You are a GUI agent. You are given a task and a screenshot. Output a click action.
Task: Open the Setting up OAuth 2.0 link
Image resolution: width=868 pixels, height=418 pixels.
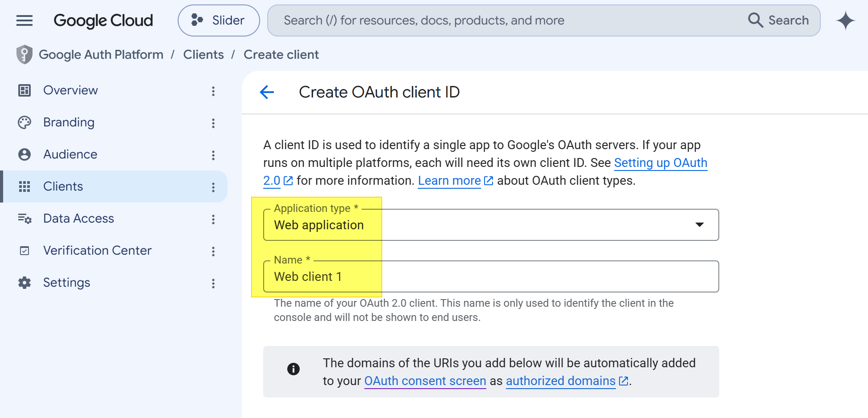click(x=660, y=163)
